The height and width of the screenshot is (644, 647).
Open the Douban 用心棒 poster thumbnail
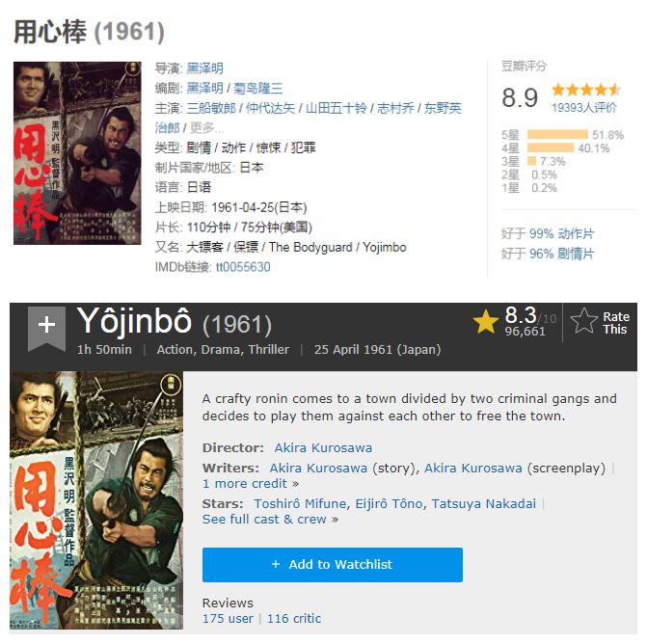[x=77, y=153]
